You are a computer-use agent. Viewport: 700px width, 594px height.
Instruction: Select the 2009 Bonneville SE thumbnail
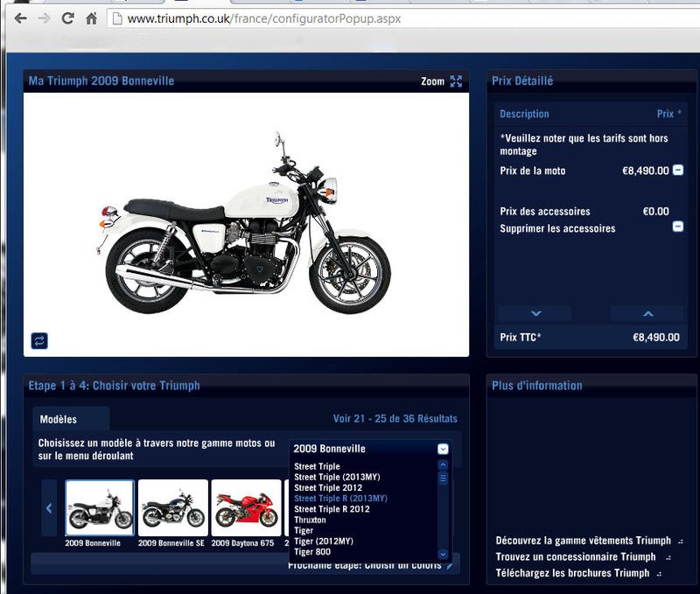173,508
